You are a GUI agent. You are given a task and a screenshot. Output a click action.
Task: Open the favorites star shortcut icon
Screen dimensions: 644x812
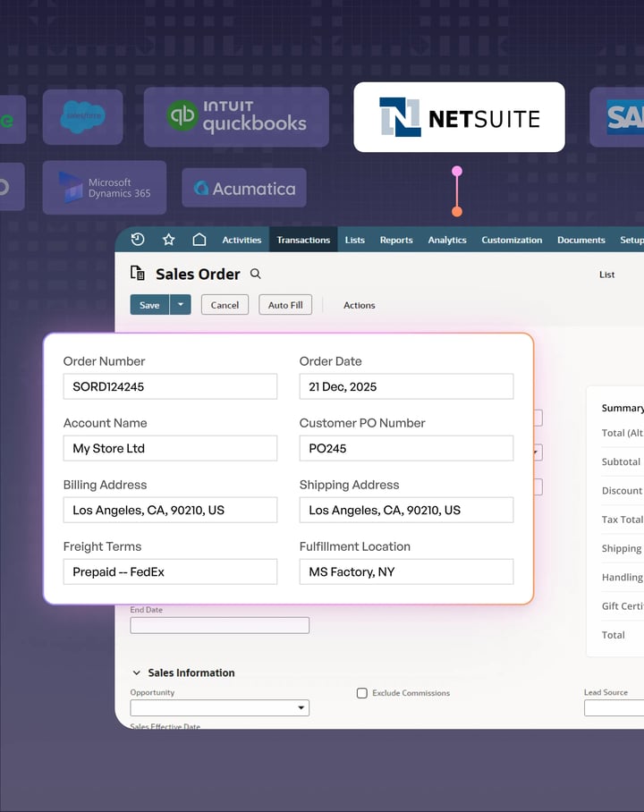pos(168,240)
